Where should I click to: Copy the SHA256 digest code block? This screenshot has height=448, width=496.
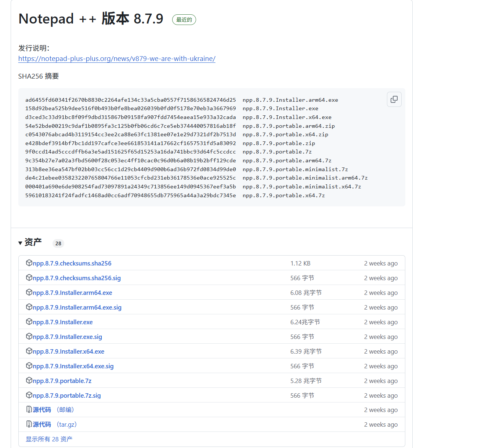[394, 100]
